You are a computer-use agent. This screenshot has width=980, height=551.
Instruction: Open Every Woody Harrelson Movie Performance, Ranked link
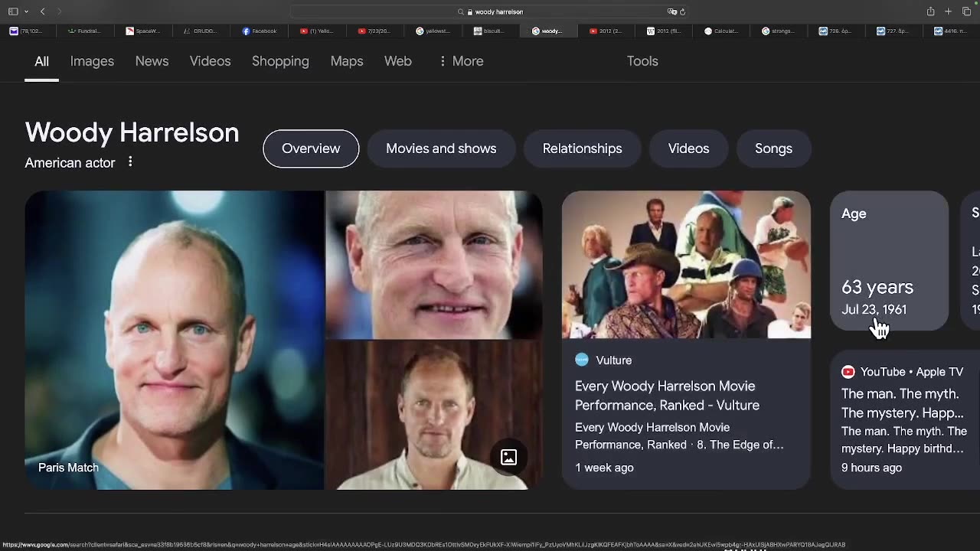[x=667, y=396]
